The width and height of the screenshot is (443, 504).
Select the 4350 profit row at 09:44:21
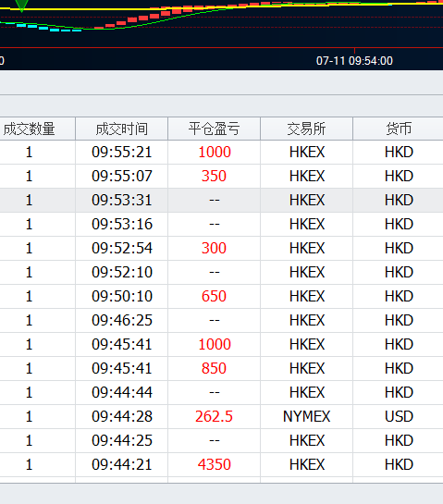[222, 465]
